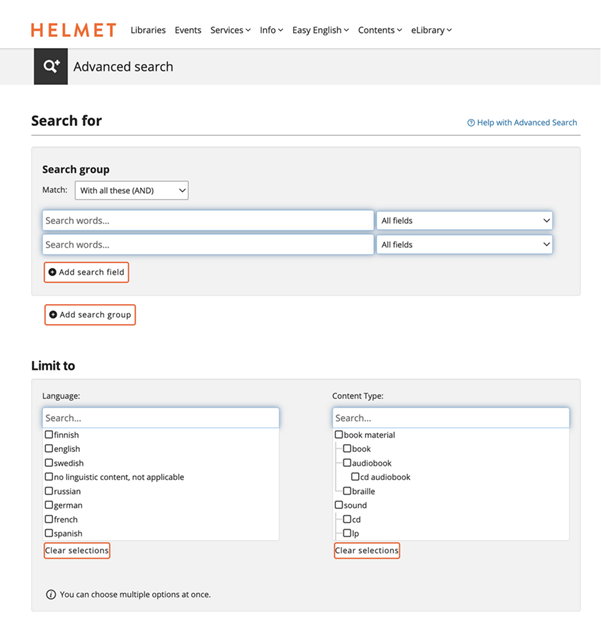Click the plus icon on Add search group
Screen dimensions: 601x624
point(53,315)
